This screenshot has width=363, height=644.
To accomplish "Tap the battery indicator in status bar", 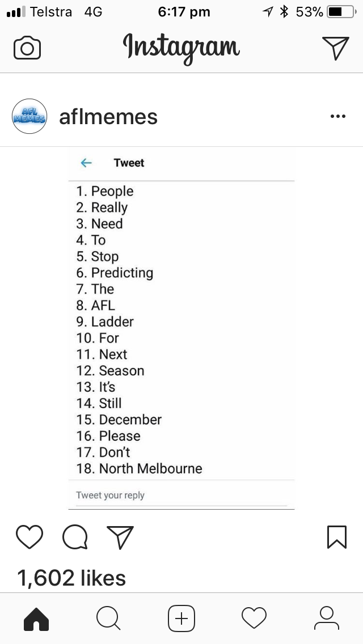I will tap(341, 12).
